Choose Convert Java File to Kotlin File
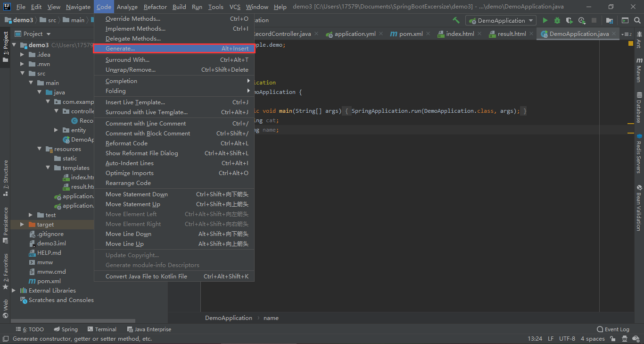644x344 pixels. 174,276
